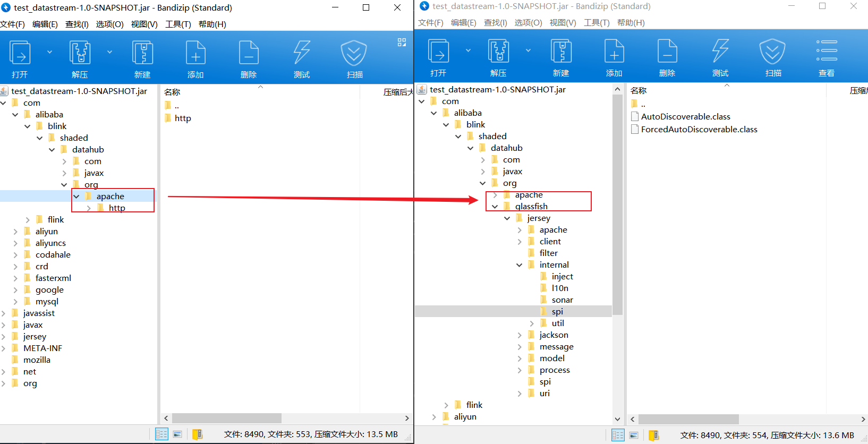Collapse the apache folder in left tree
The height and width of the screenshot is (444, 868).
(x=76, y=197)
